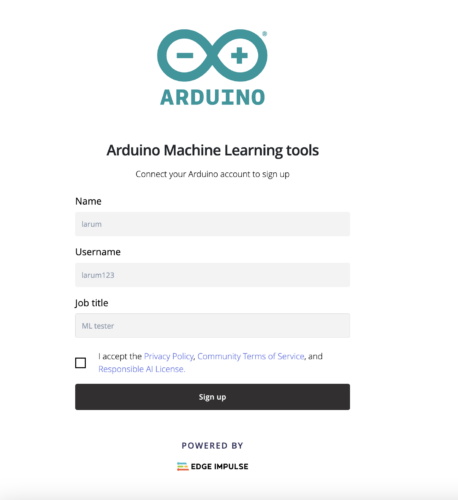Click the 'Arduino Machine Learning tools' heading
The height and width of the screenshot is (500, 458).
[x=213, y=150]
